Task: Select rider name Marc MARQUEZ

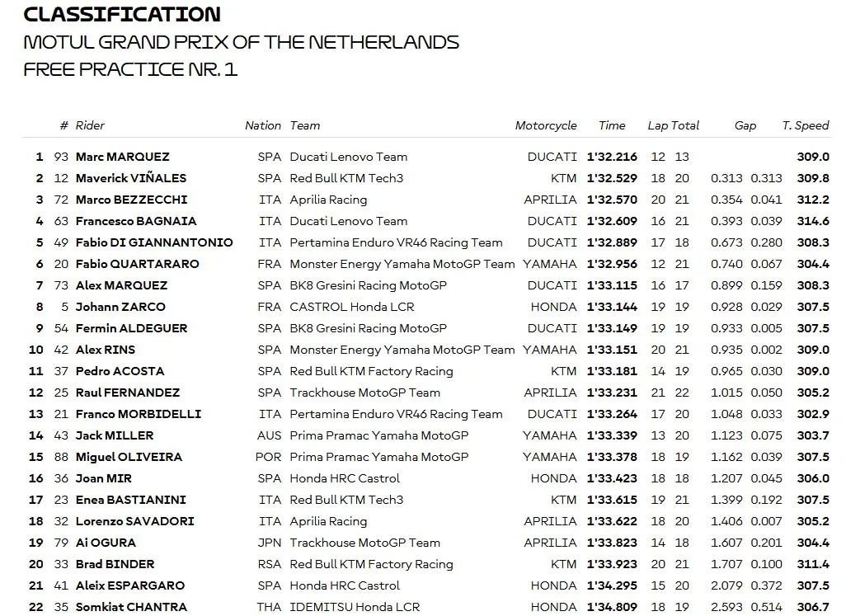Action: [x=122, y=157]
